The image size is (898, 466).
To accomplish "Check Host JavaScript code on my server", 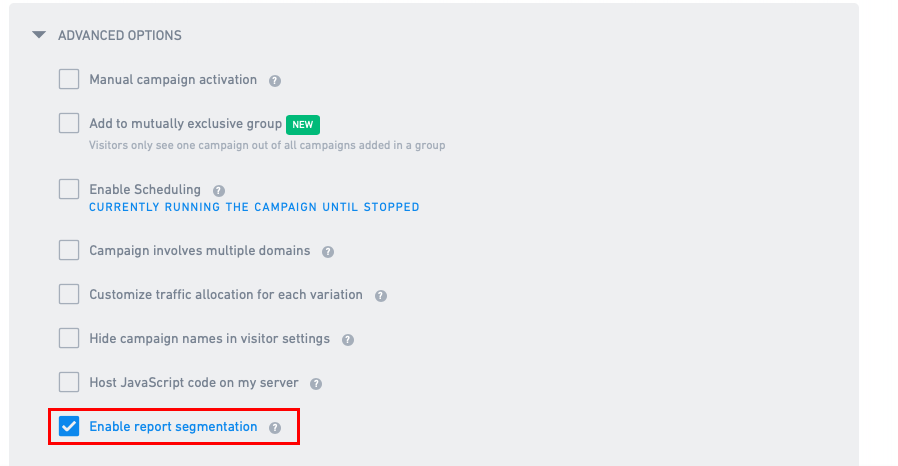I will (x=69, y=382).
